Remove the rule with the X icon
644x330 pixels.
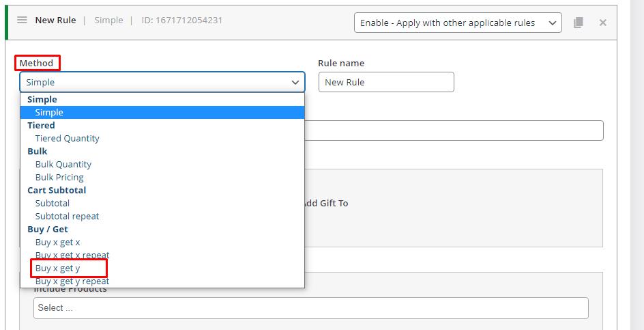click(x=602, y=23)
